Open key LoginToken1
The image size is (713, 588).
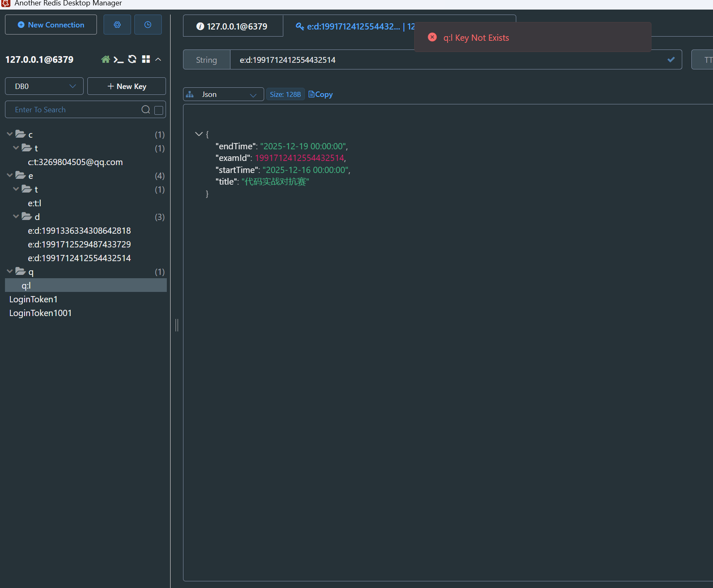[33, 299]
